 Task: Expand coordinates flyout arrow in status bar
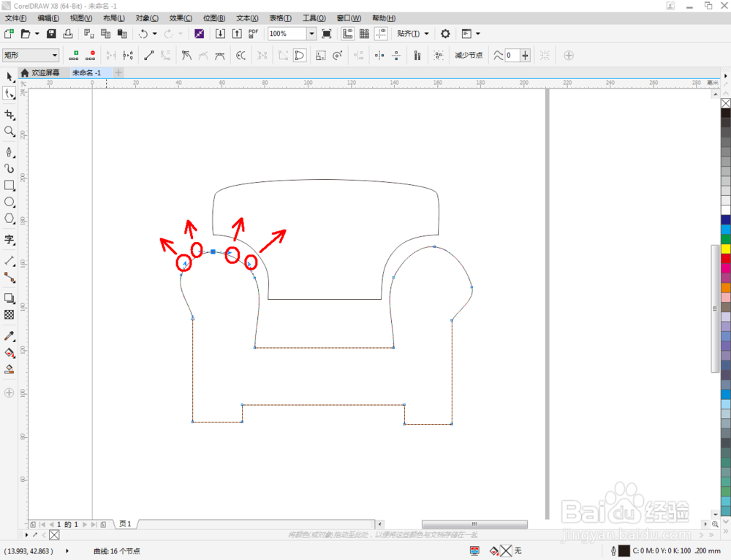tap(67, 550)
